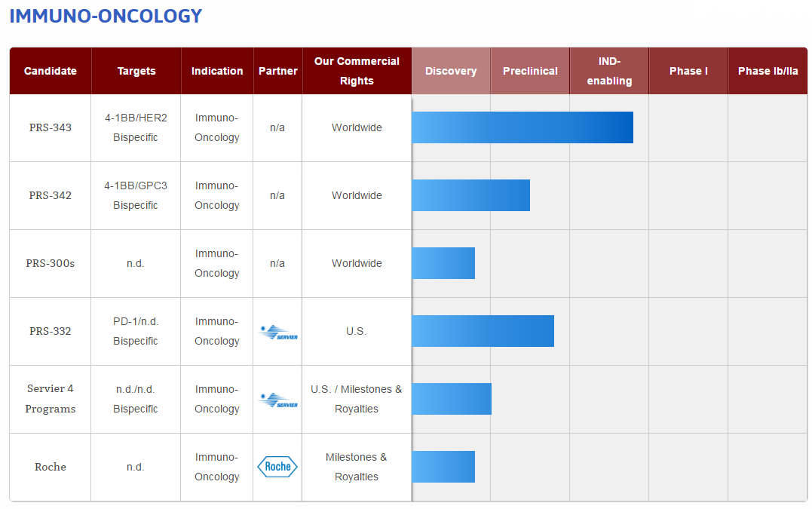Click the IND-enabling column header
Viewport: 812px width, 509px height.
point(609,71)
